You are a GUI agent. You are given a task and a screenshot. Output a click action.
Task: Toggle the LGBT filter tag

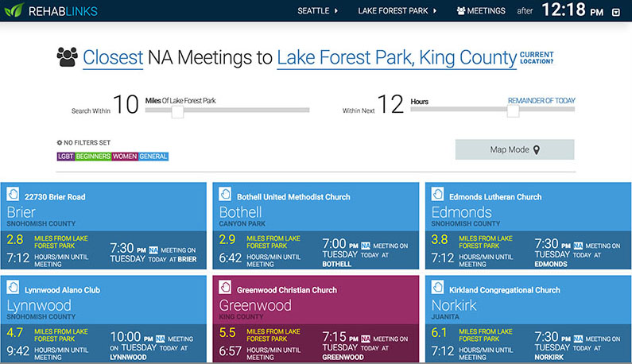click(65, 157)
